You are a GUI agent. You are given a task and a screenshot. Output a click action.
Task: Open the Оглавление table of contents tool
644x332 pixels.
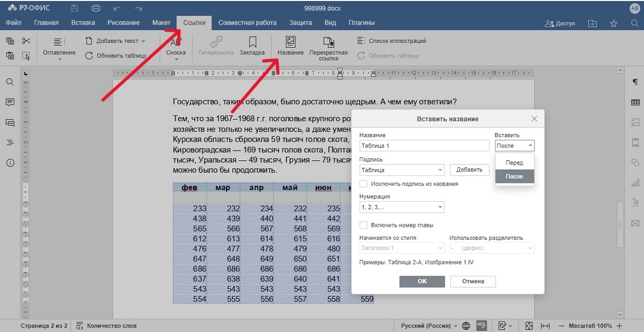(59, 43)
